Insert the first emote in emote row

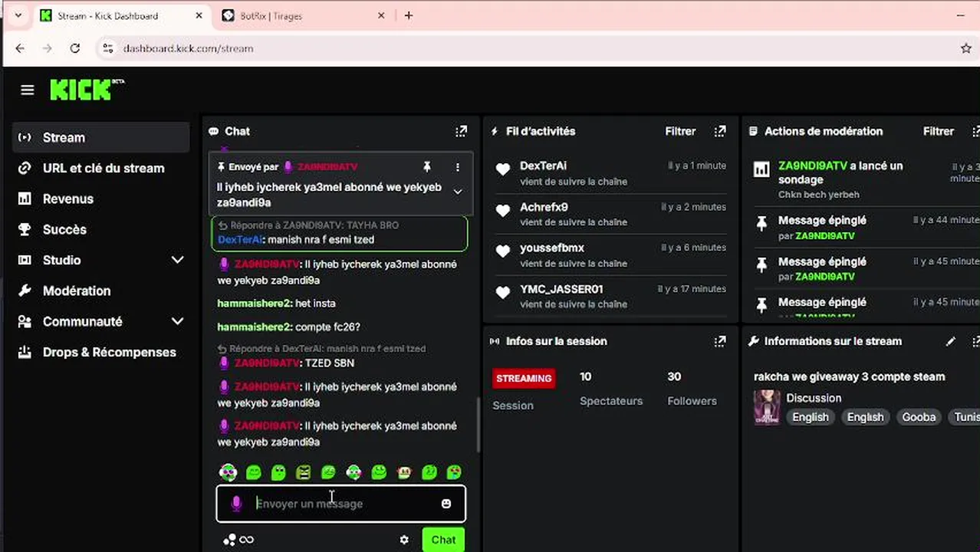coord(228,472)
